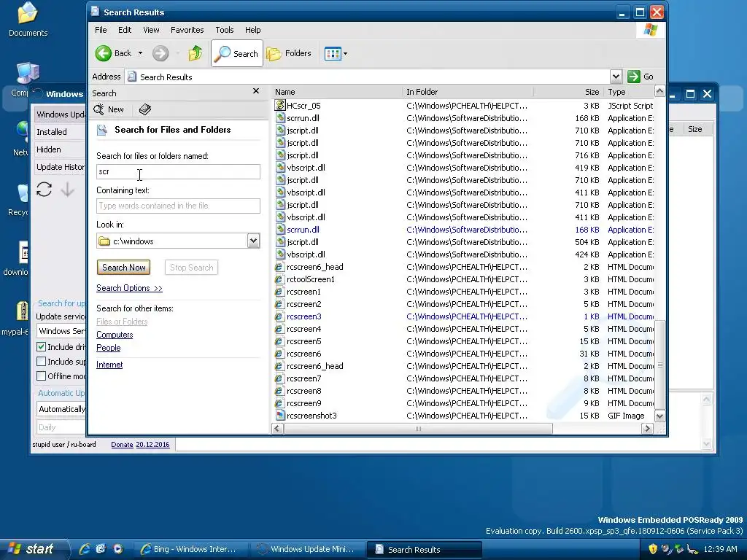Switch to Bing Internet Explorer taskbar button
747x560 pixels.
tap(192, 549)
